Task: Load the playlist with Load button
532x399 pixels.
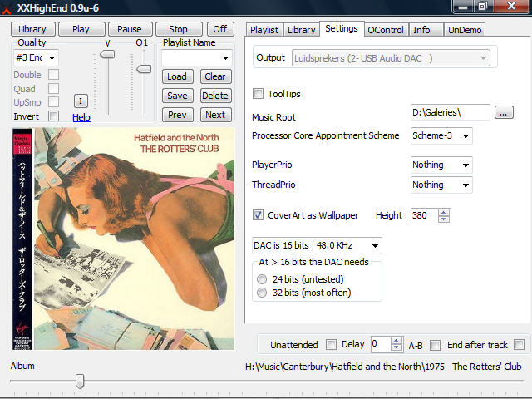Action: [x=177, y=76]
